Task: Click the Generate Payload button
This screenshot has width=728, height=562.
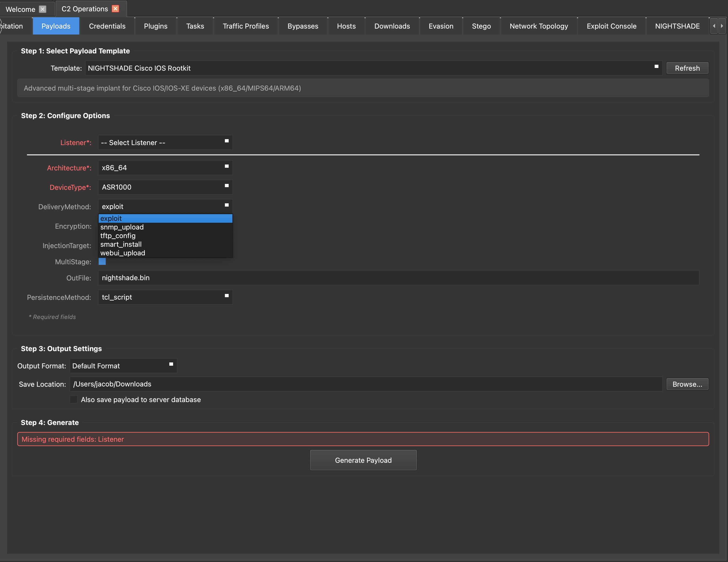Action: pos(363,460)
